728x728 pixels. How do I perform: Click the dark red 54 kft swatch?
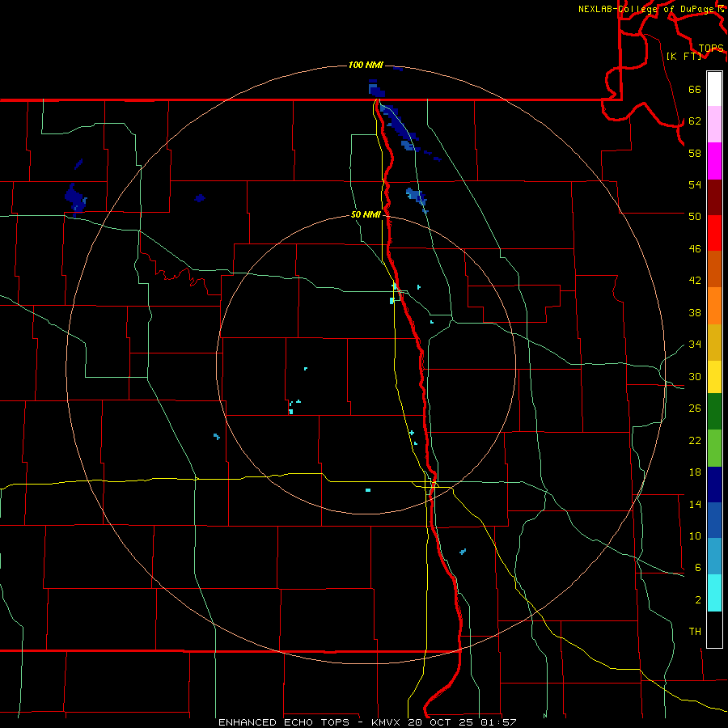[x=714, y=197]
